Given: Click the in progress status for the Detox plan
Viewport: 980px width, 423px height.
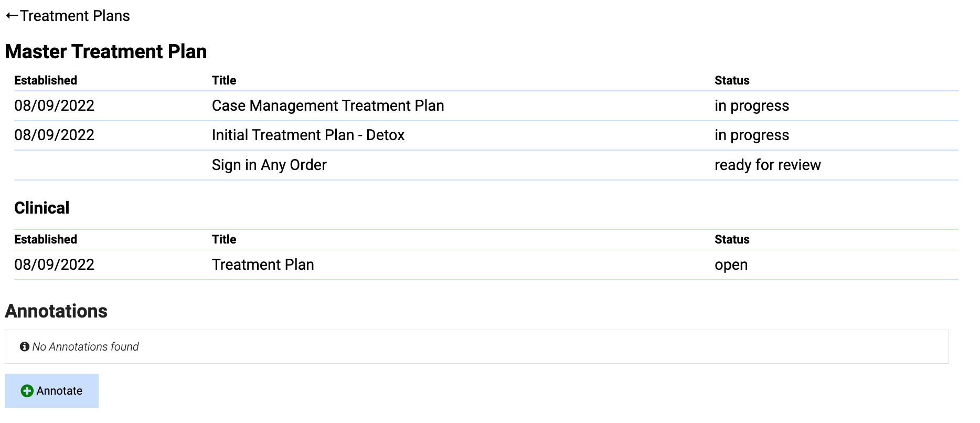Looking at the screenshot, I should coord(752,135).
